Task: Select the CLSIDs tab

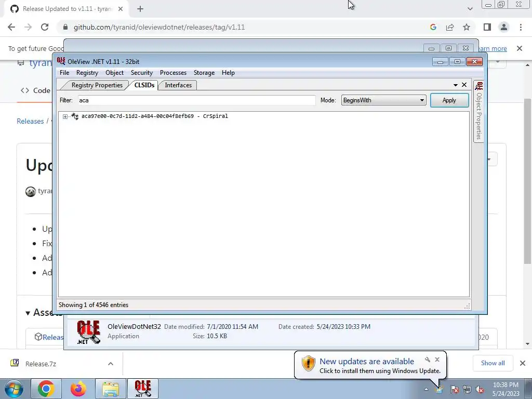Action: click(144, 85)
